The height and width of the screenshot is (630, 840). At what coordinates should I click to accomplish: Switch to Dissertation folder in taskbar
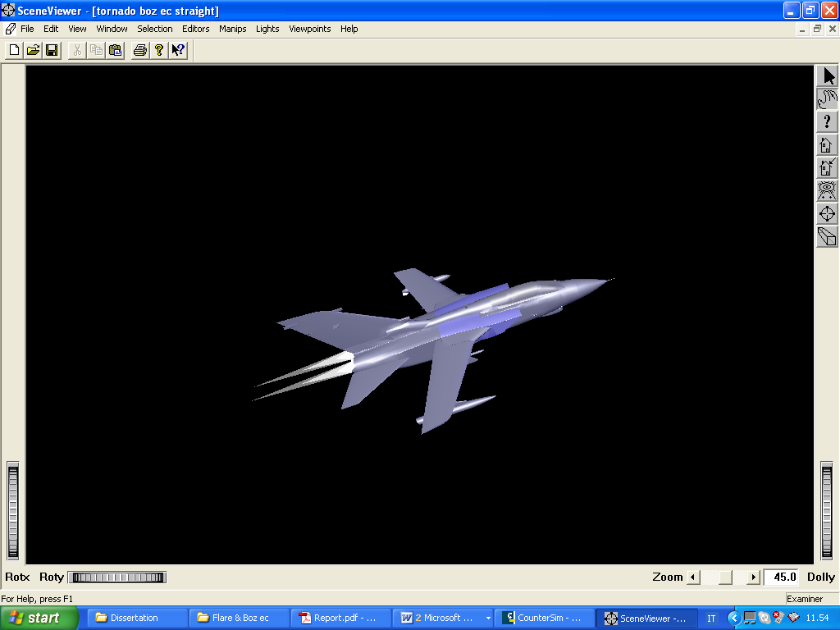point(137,618)
